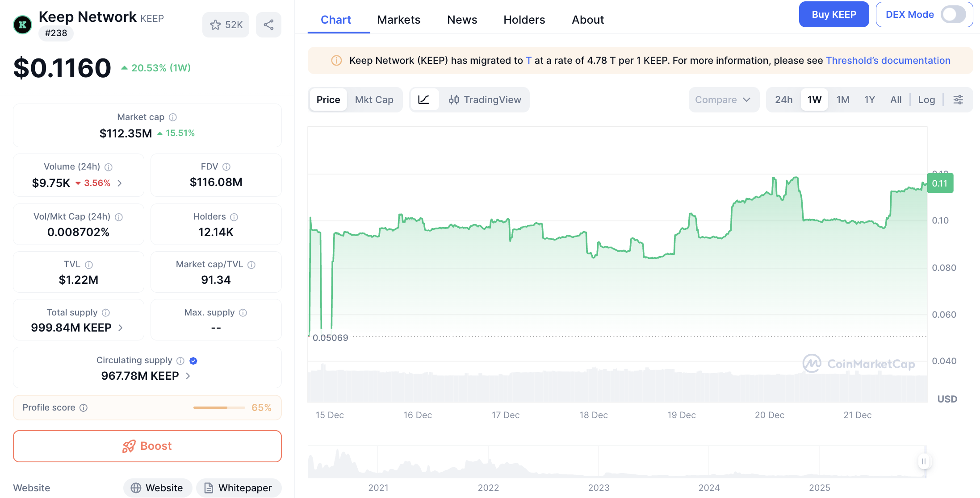Expand Circulating supply chevron
The width and height of the screenshot is (980, 498).
pyautogui.click(x=188, y=376)
